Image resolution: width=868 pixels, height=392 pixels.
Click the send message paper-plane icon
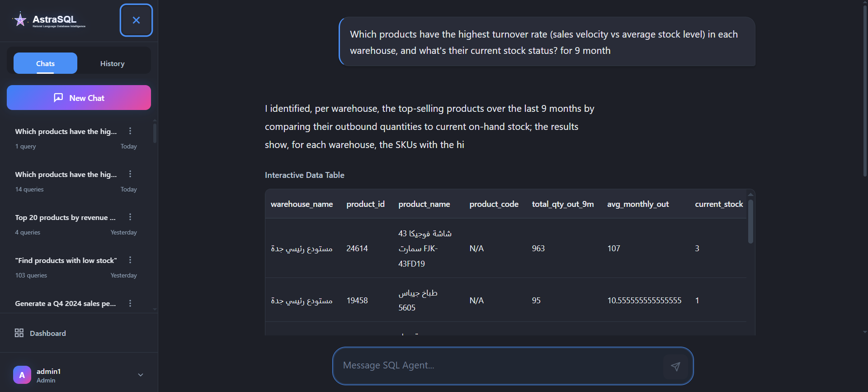coord(675,366)
